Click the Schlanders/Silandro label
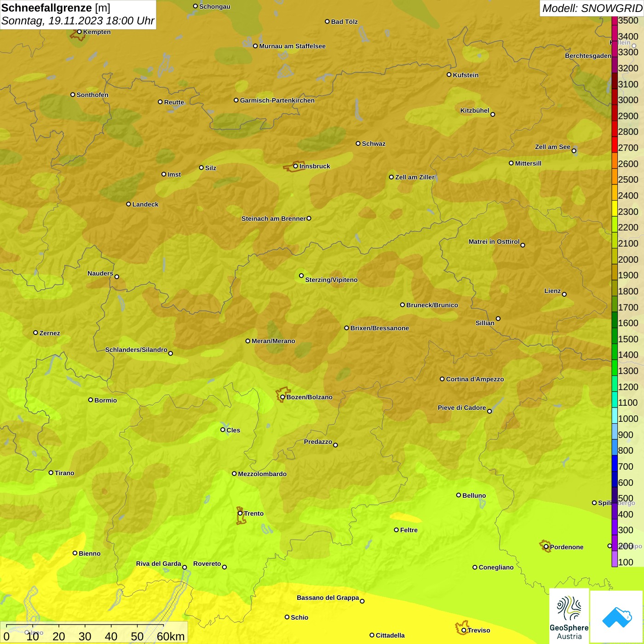 [x=136, y=350]
